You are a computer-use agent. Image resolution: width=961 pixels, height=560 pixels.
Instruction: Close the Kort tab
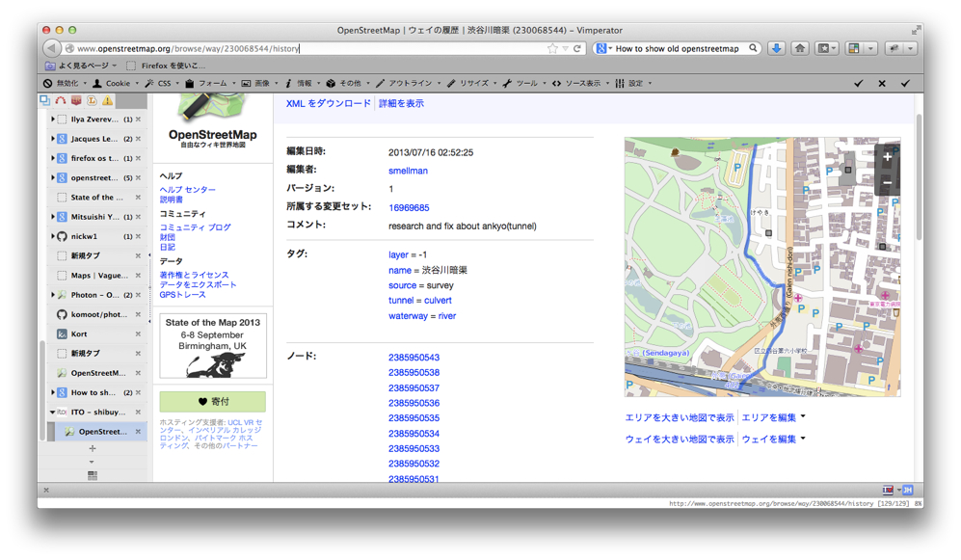click(138, 333)
